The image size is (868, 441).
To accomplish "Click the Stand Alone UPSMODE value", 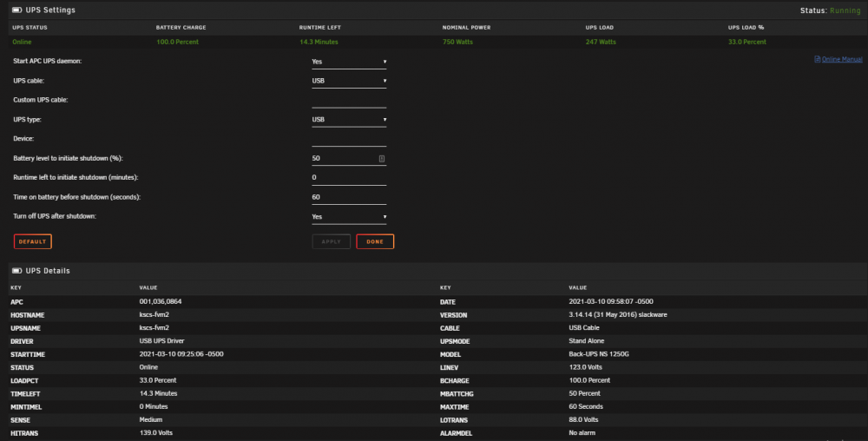I will coord(587,341).
